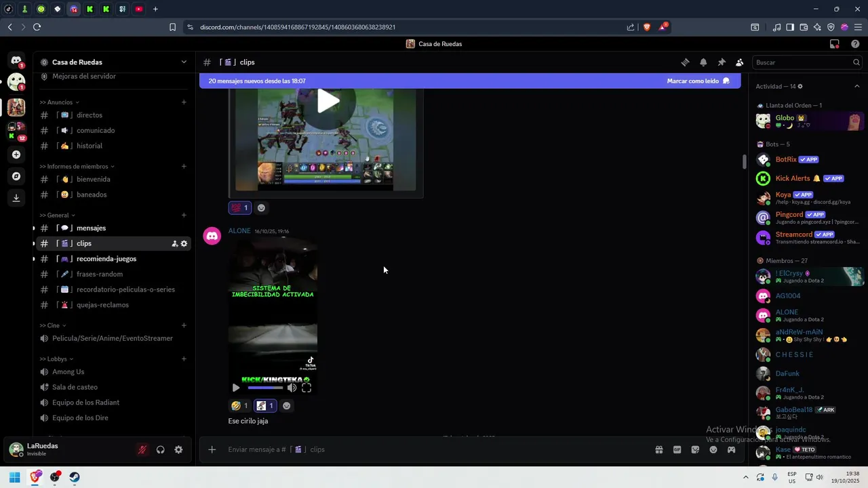Open the comunicado channel
The width and height of the screenshot is (868, 488).
pyautogui.click(x=113, y=131)
